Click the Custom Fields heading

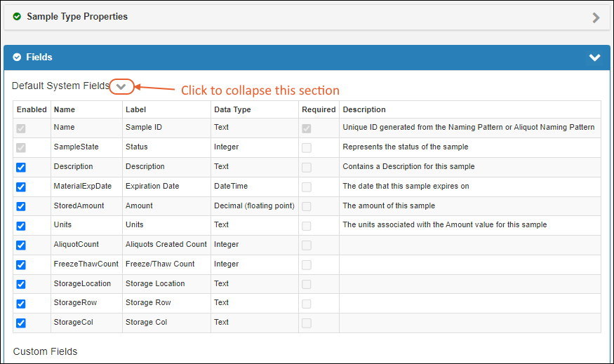click(45, 351)
